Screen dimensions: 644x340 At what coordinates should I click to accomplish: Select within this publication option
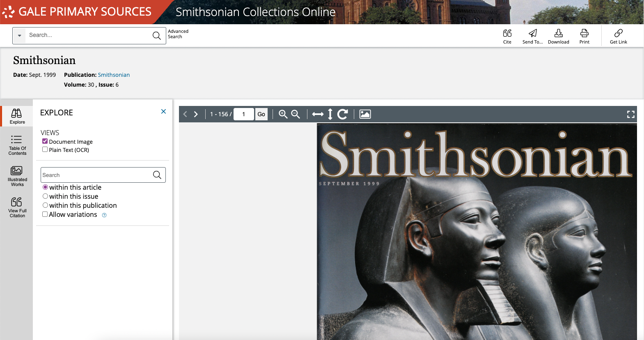pos(46,205)
